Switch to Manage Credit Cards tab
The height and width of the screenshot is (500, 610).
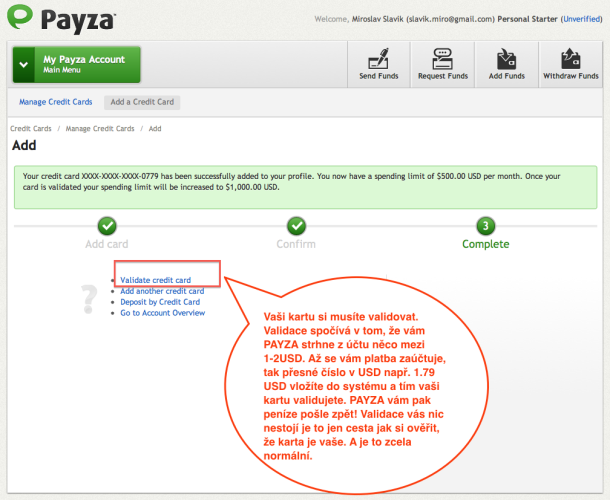click(x=56, y=102)
